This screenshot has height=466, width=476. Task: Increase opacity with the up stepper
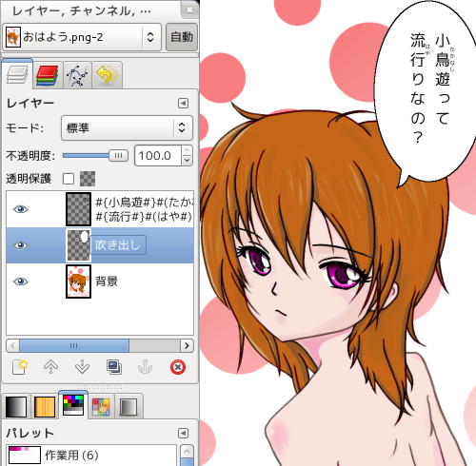click(x=188, y=150)
